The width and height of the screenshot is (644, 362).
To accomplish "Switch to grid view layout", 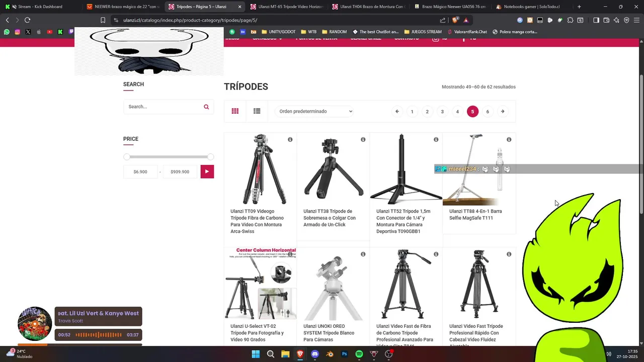I will [x=235, y=111].
